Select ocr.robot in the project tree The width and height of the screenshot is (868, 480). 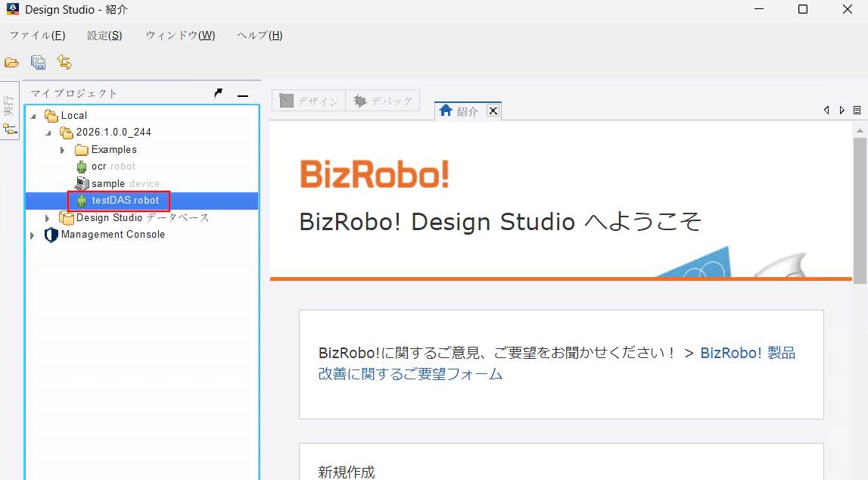click(x=114, y=166)
